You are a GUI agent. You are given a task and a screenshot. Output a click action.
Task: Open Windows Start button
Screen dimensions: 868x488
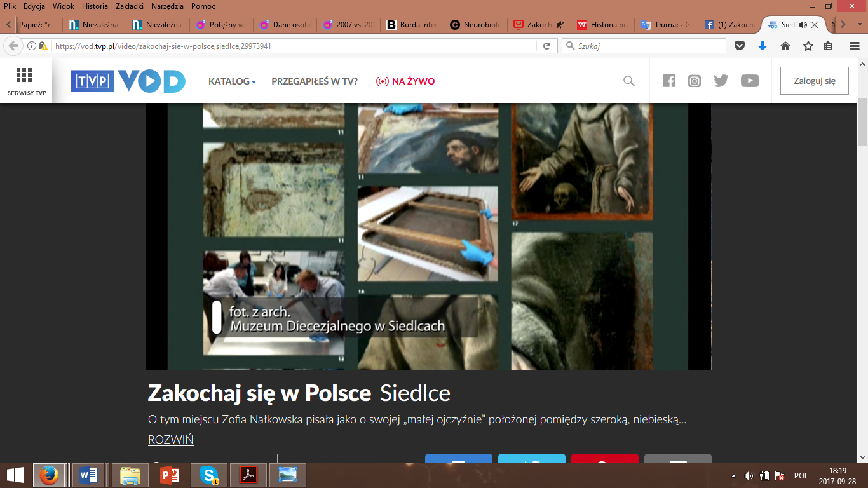[15, 475]
